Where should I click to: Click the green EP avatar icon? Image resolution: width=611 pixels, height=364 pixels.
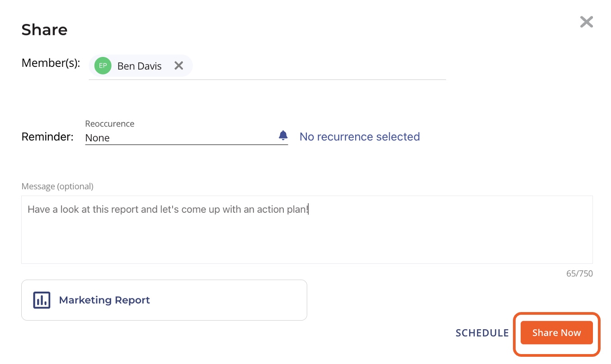[103, 66]
